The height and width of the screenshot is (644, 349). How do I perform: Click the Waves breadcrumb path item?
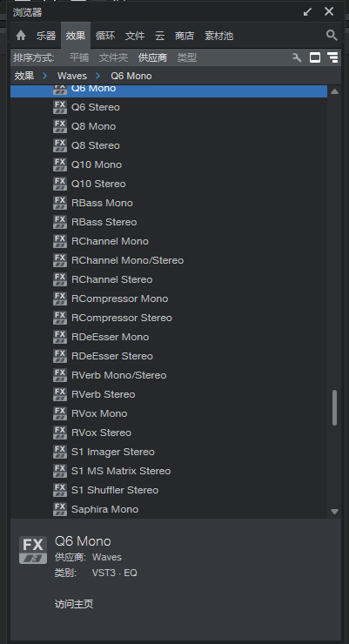tap(72, 76)
